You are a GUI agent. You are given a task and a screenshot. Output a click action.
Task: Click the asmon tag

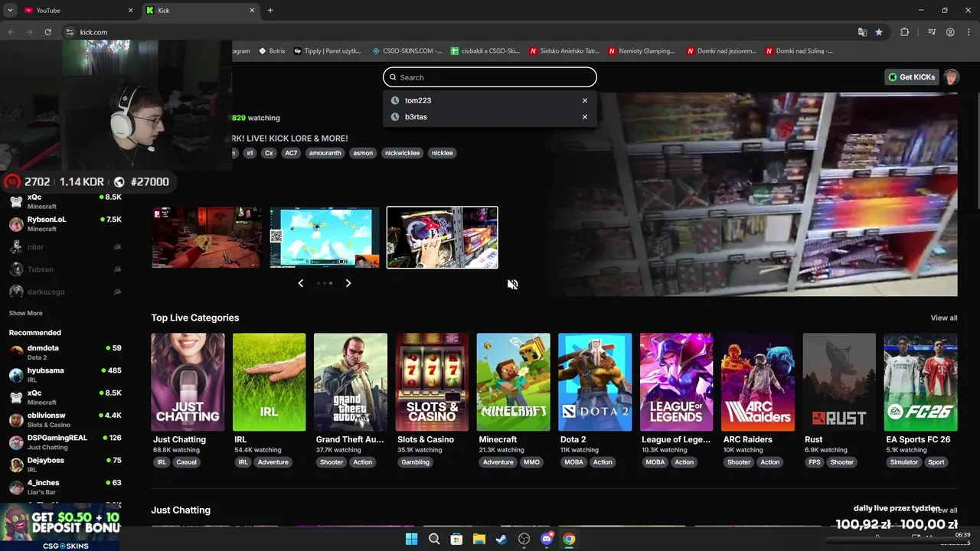click(x=363, y=153)
